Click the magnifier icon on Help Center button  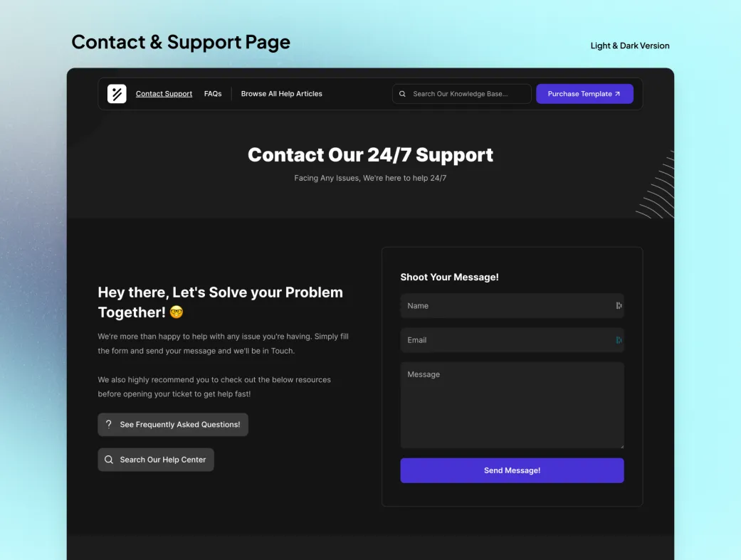[109, 460]
